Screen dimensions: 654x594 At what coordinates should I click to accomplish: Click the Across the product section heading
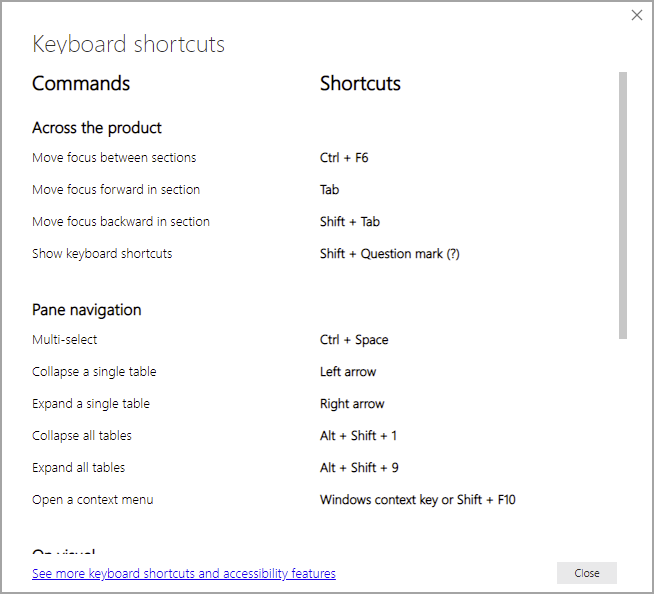97,128
